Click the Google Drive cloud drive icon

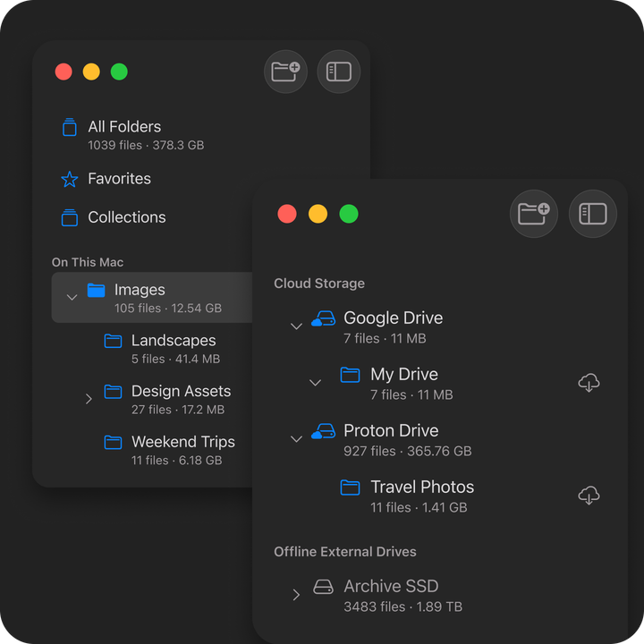pos(323,318)
